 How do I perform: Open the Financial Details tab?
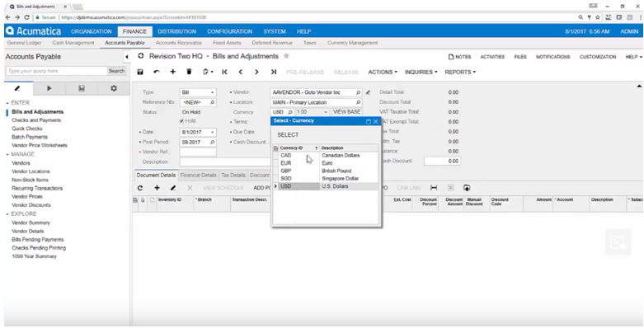pyautogui.click(x=199, y=175)
